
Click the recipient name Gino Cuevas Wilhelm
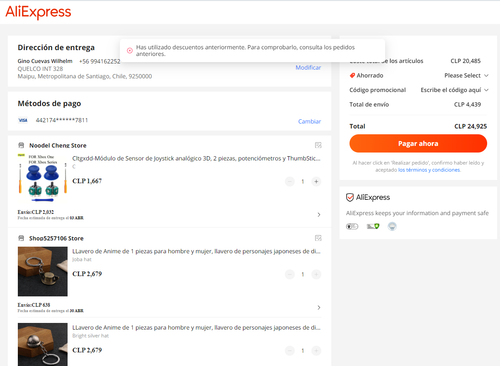45,61
